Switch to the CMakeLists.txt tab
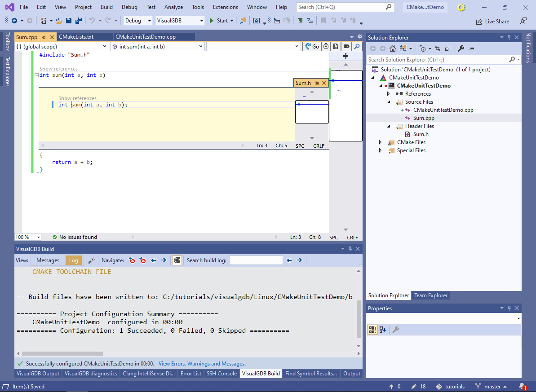This screenshot has width=536, height=392. [76, 37]
